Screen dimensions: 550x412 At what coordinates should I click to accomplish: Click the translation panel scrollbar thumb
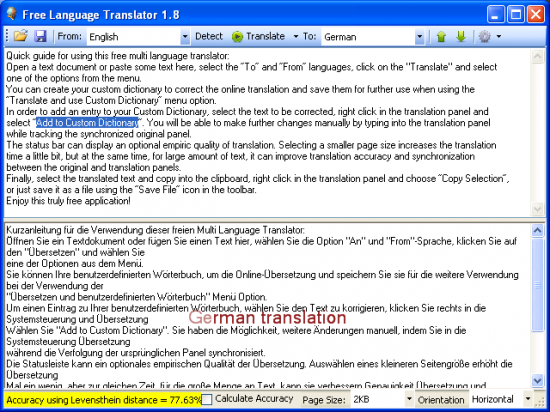point(537,284)
